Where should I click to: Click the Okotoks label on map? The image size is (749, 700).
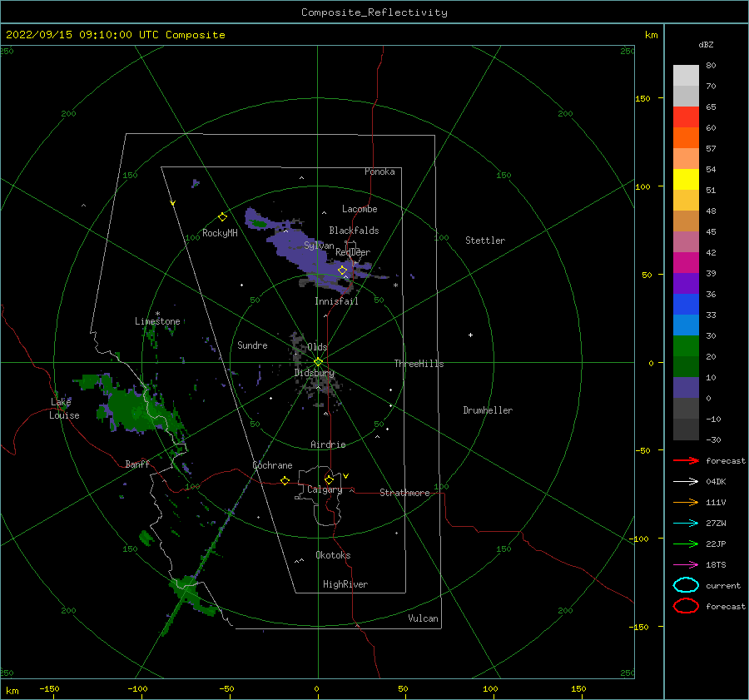tap(333, 555)
